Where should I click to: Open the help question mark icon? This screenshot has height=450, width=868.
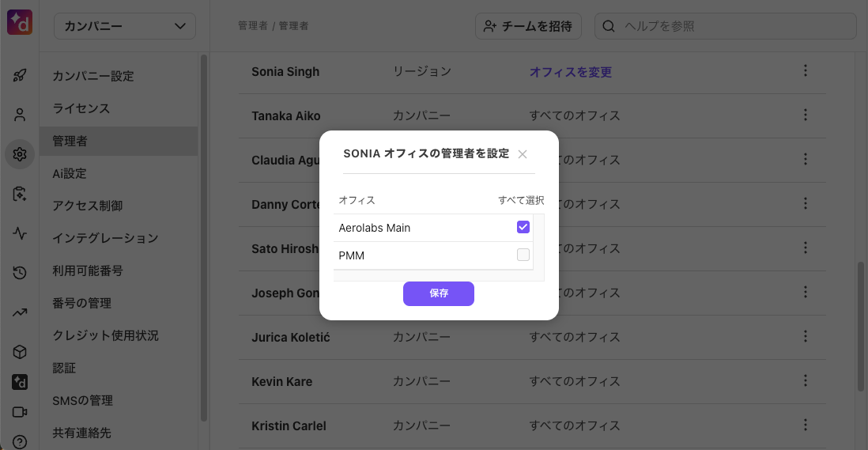pyautogui.click(x=20, y=442)
